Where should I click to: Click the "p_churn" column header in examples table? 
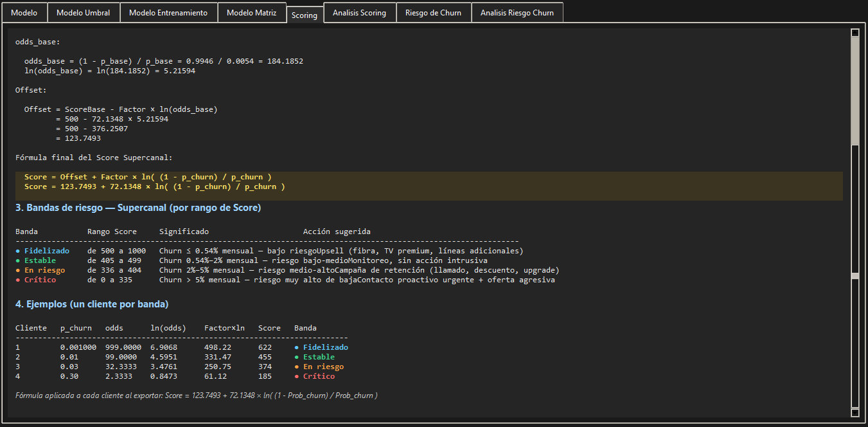point(76,328)
